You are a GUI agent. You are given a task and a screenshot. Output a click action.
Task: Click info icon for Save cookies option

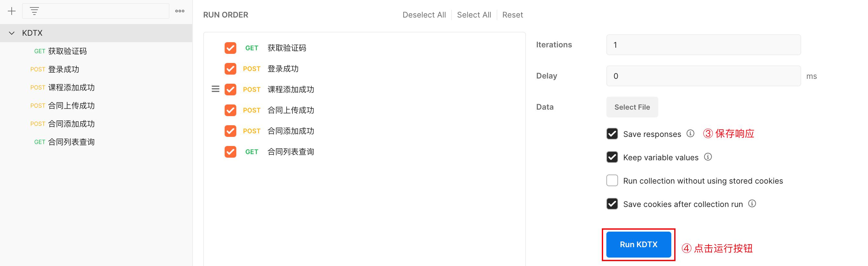coord(752,204)
